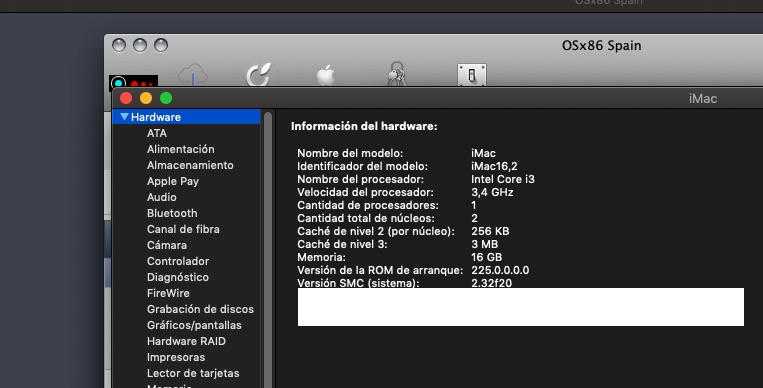Click the Intel Core i3 processor value
Screen dimensions: 763x388
click(x=503, y=179)
